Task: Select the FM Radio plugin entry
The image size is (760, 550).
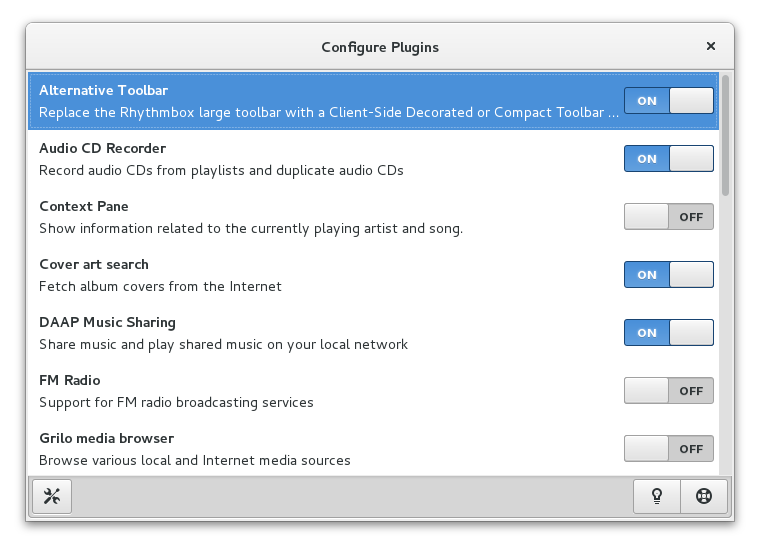Action: 373,391
